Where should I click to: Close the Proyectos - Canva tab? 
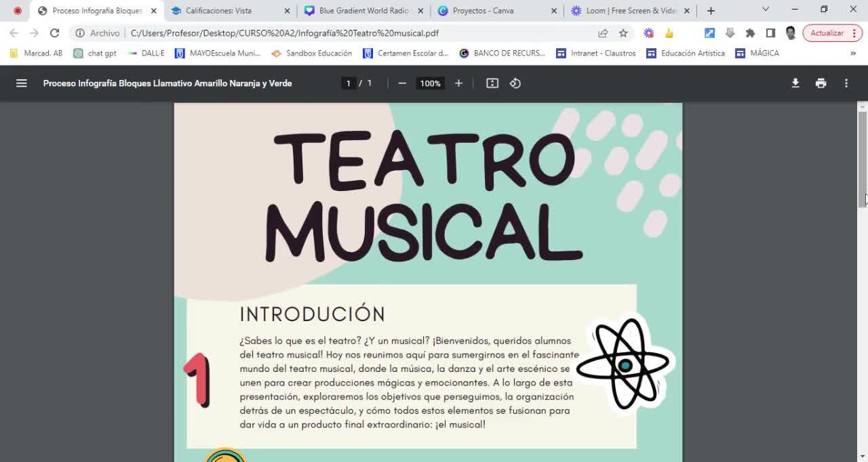click(554, 11)
